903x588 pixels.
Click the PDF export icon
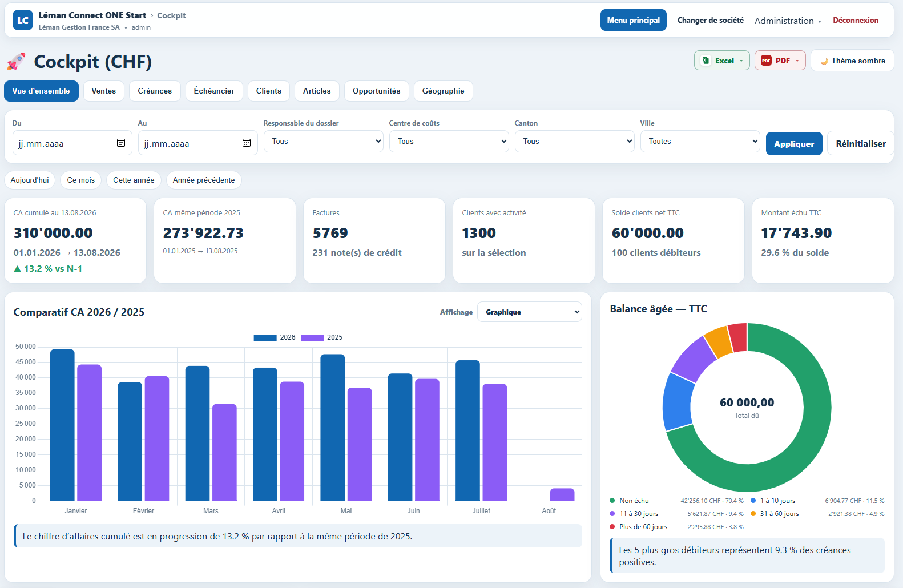click(x=766, y=61)
